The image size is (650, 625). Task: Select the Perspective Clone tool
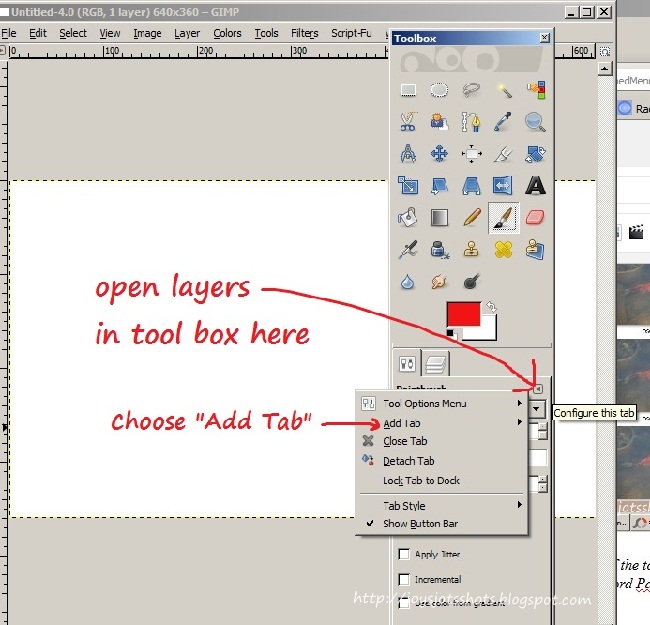(x=535, y=250)
